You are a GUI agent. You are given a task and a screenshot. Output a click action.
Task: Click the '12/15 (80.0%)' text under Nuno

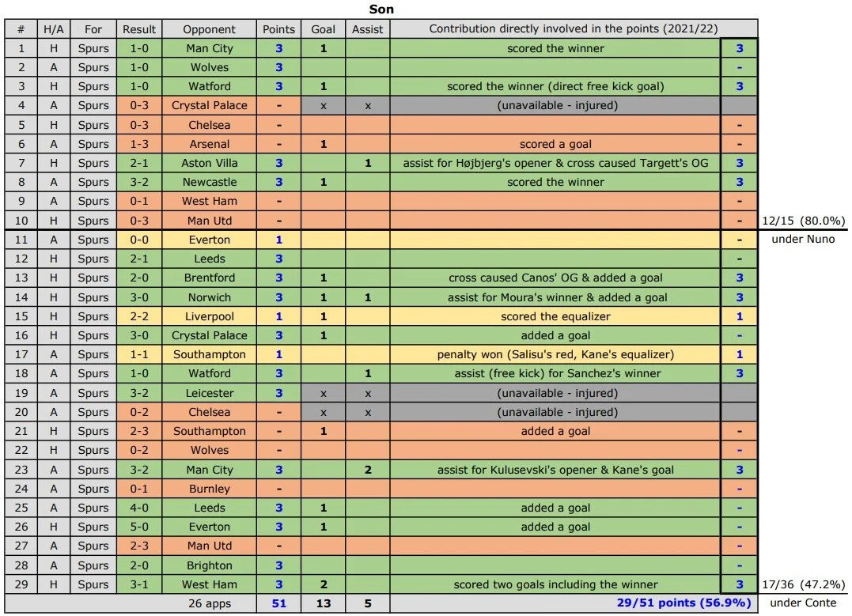803,221
